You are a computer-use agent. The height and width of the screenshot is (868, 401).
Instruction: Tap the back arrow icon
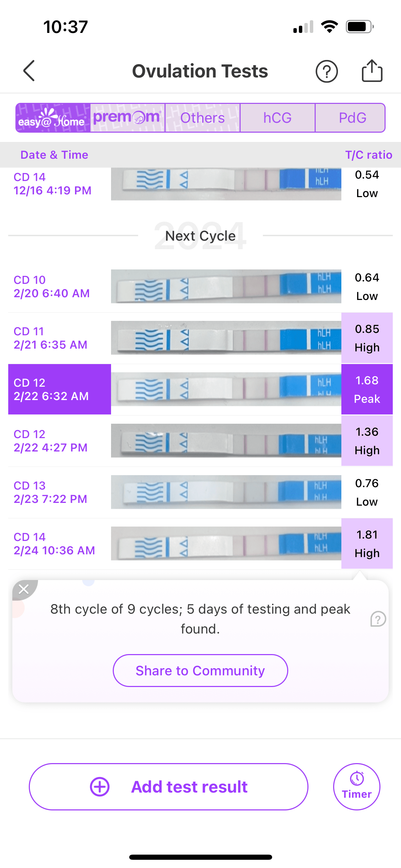[x=29, y=71]
